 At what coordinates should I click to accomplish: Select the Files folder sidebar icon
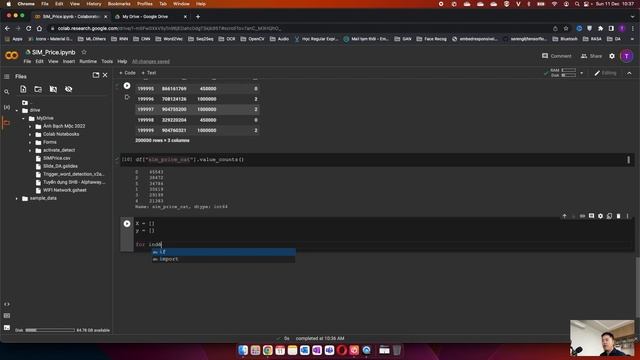pos(7,122)
